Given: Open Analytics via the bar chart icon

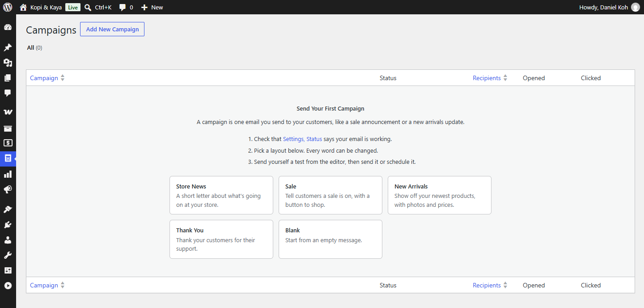Looking at the screenshot, I should tap(8, 174).
